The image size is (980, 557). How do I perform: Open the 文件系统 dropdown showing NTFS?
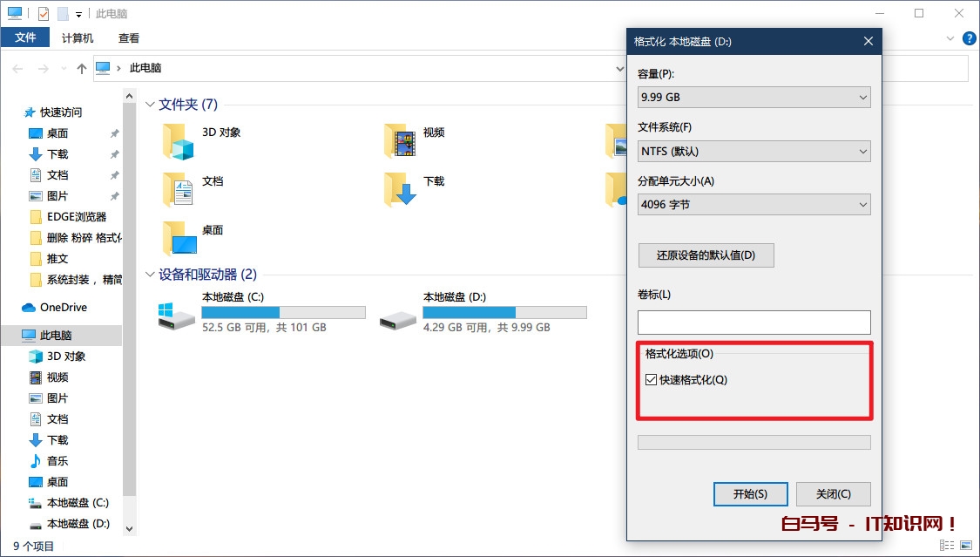coord(754,152)
